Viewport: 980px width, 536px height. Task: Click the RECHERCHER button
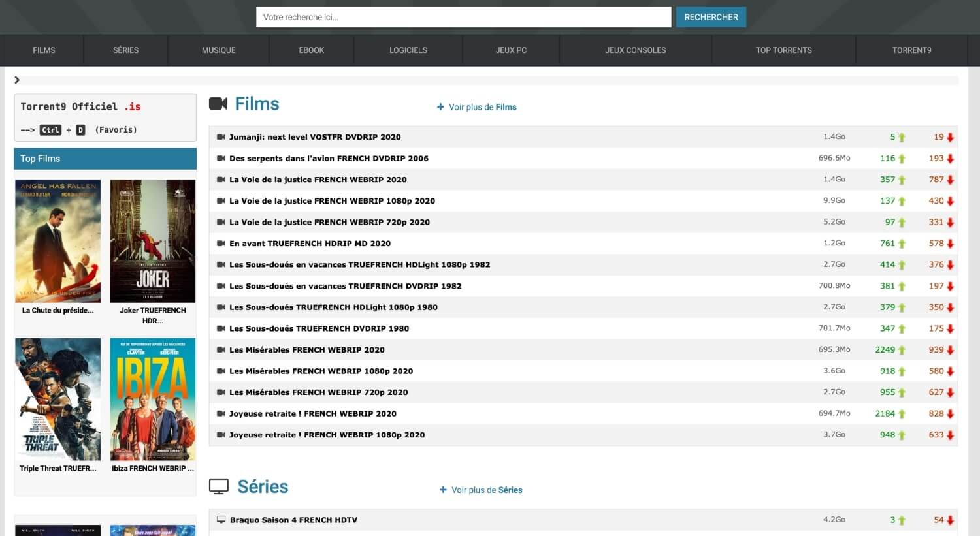tap(711, 17)
